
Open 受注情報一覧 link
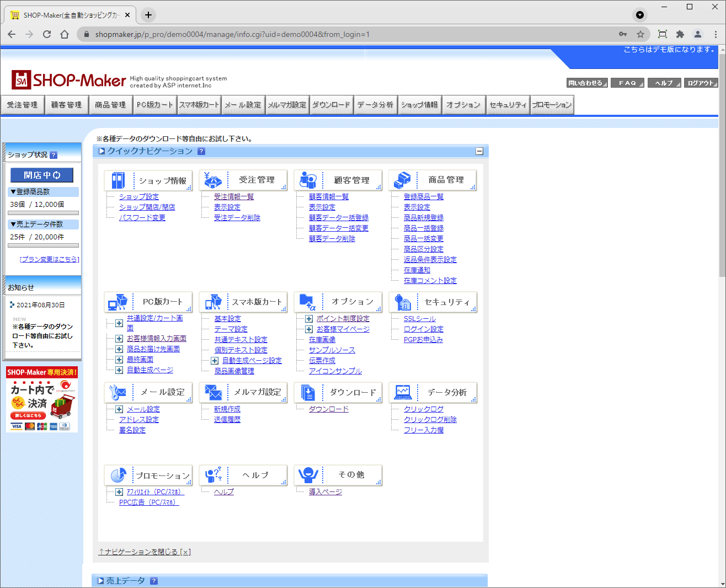pos(234,197)
